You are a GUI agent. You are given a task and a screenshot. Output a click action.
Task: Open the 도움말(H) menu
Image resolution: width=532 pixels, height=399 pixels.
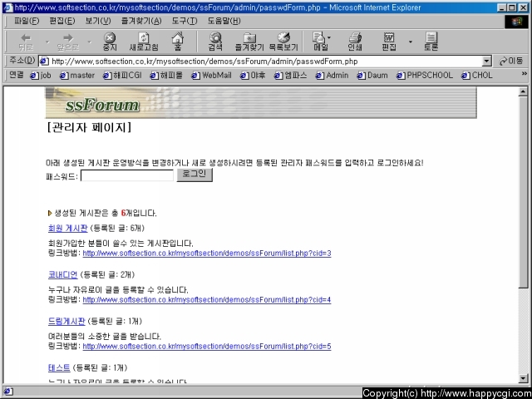click(x=224, y=21)
